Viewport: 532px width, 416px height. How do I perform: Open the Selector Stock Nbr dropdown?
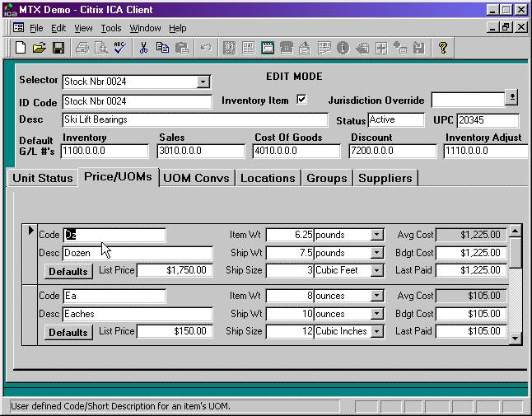(203, 82)
